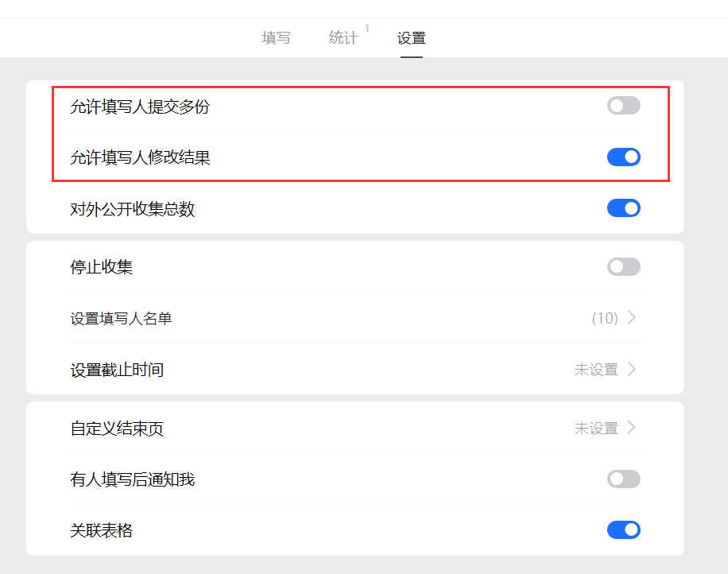Disable the 关联表格 toggle
This screenshot has width=728, height=574.
pos(623,529)
